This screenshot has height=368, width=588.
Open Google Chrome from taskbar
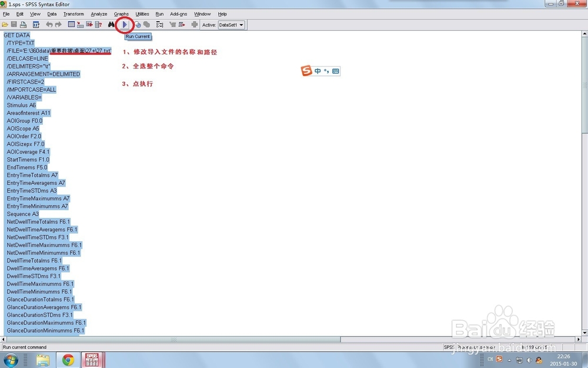(x=68, y=360)
